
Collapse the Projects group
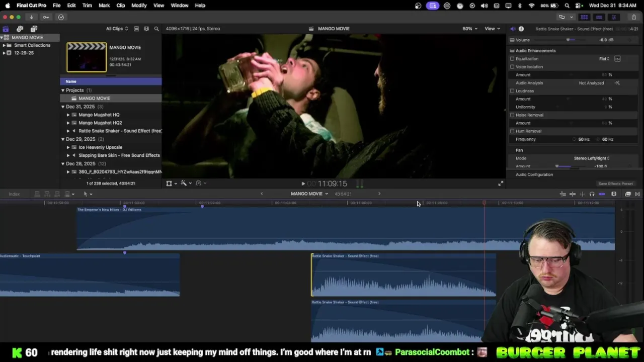coord(63,90)
